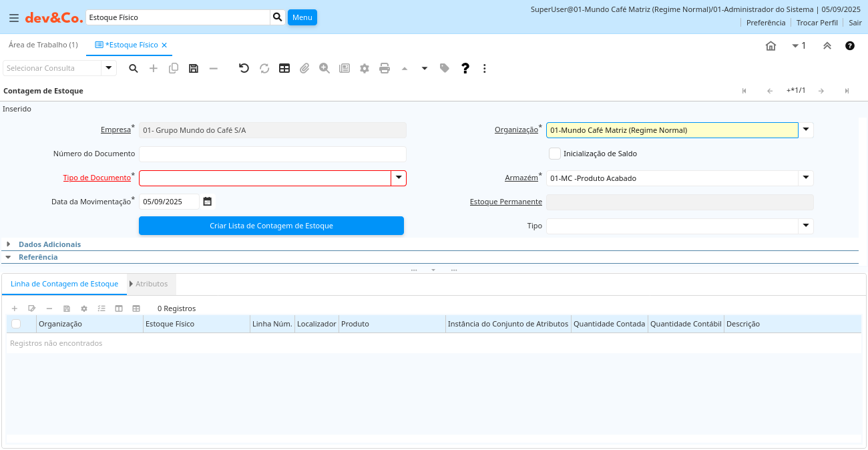Open the Attachment paperclip icon

[x=304, y=68]
